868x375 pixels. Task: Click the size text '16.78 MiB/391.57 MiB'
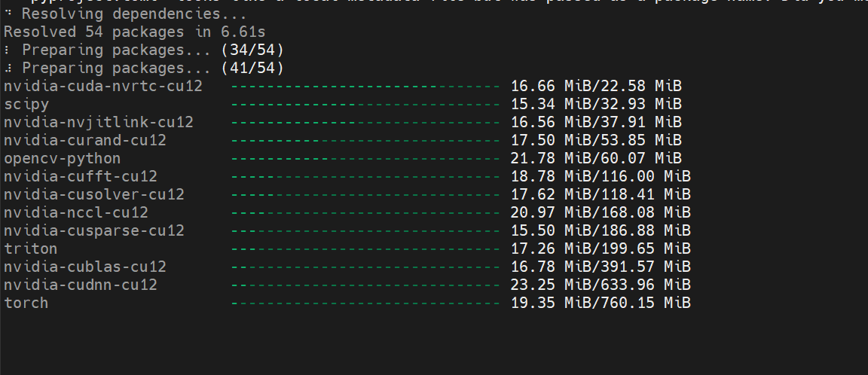click(x=601, y=267)
